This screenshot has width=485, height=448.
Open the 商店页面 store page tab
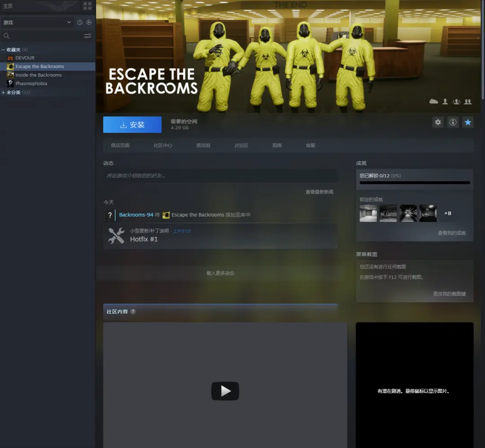pyautogui.click(x=120, y=145)
